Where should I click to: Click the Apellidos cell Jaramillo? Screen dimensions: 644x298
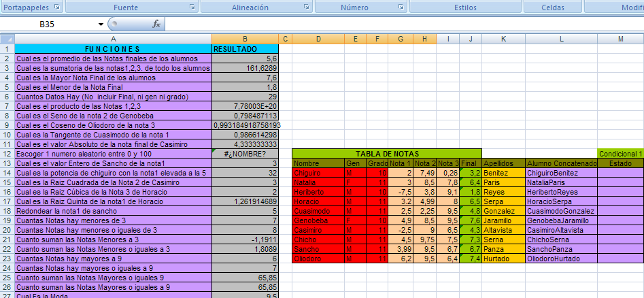[503, 220]
